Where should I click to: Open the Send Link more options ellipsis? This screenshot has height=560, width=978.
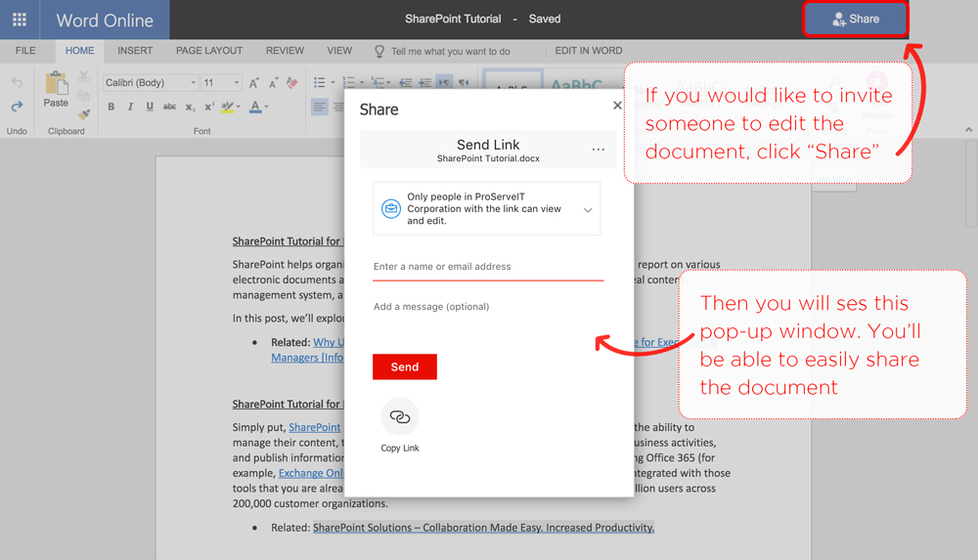(599, 151)
